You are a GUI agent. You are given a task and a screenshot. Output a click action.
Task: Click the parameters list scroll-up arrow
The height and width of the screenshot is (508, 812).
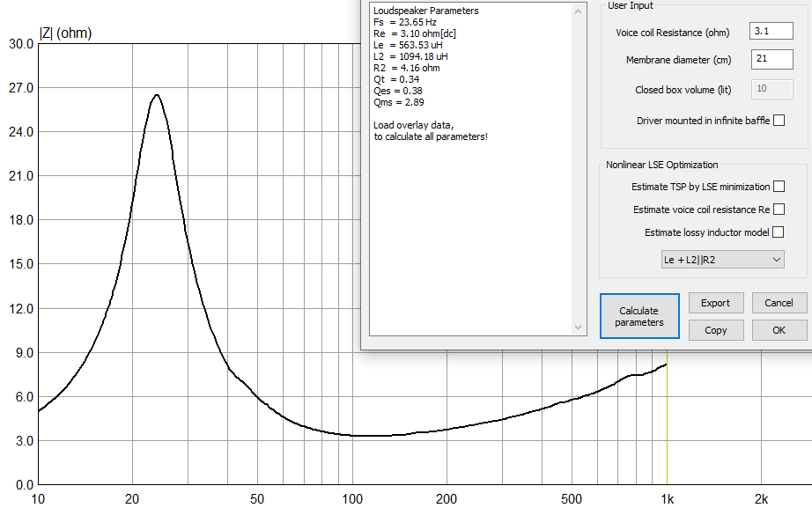tap(578, 11)
